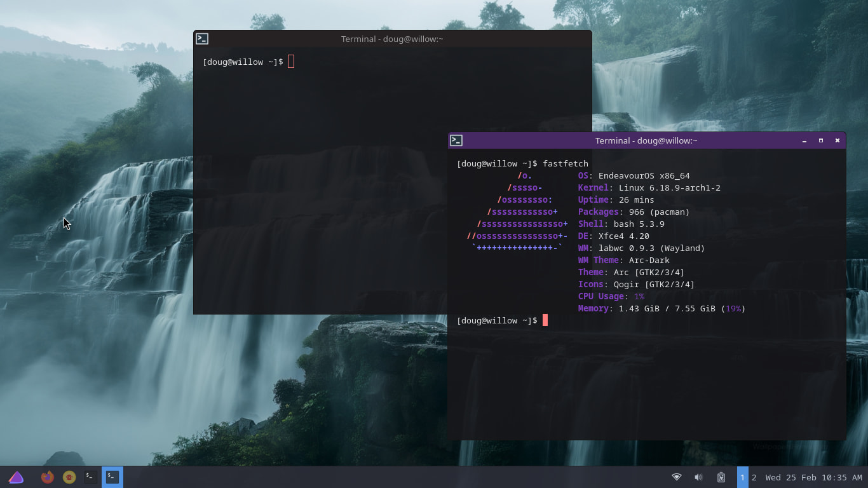Image resolution: width=868 pixels, height=488 pixels.
Task: Maximize the fastfetch terminal window
Action: pos(821,140)
